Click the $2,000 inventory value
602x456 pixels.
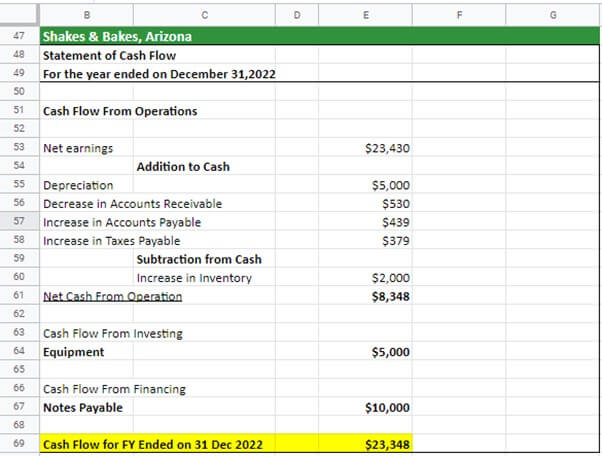[x=365, y=277]
